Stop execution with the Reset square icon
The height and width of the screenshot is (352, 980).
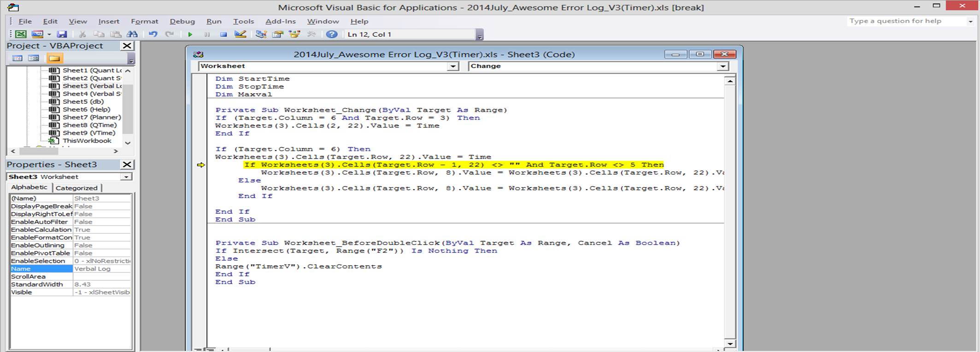point(223,34)
